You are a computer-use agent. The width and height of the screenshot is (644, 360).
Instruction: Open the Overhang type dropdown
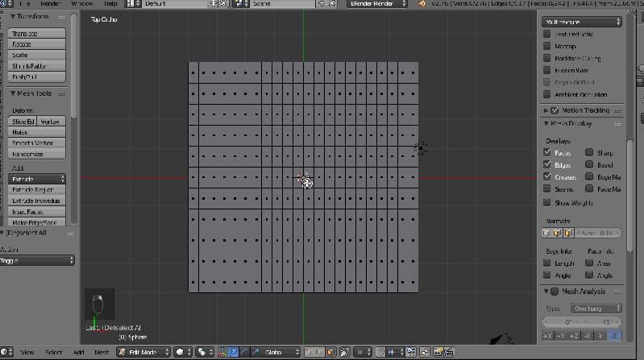click(596, 308)
